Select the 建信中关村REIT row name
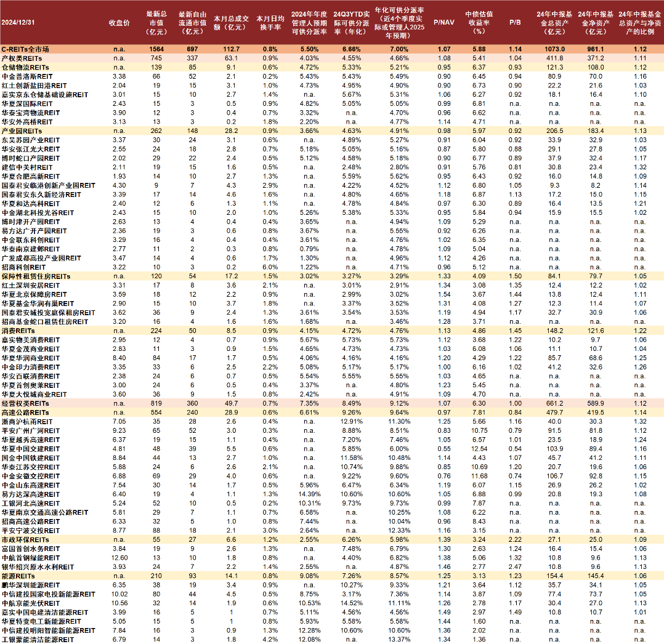The image size is (664, 644). [x=27, y=167]
